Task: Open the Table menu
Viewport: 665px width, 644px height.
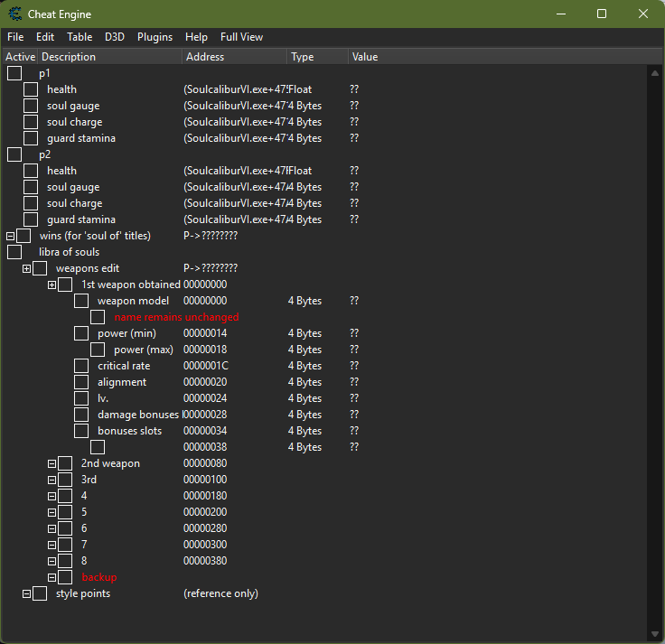Action: coord(80,37)
